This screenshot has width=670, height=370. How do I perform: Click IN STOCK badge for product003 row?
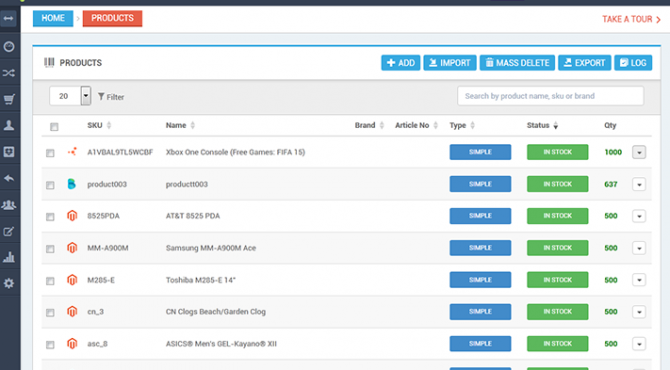point(558,184)
